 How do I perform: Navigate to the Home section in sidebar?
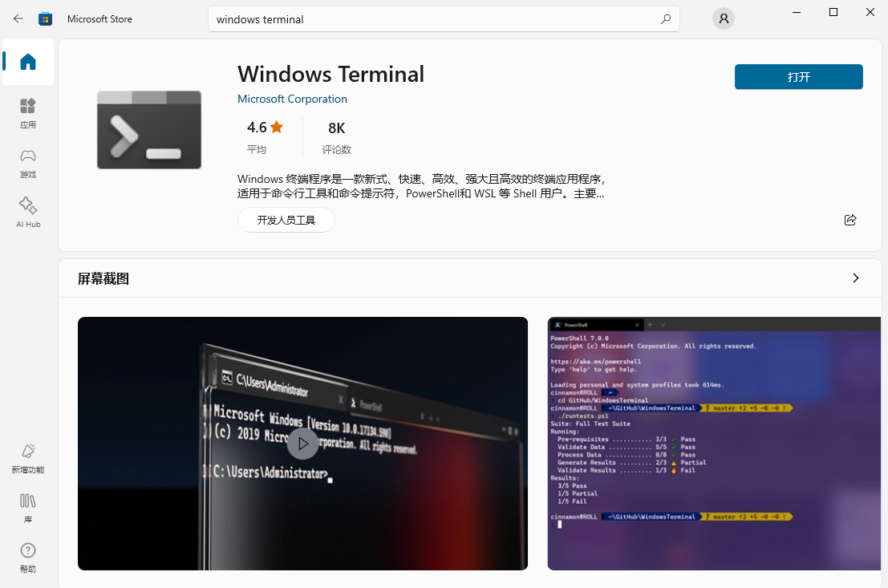click(x=27, y=63)
